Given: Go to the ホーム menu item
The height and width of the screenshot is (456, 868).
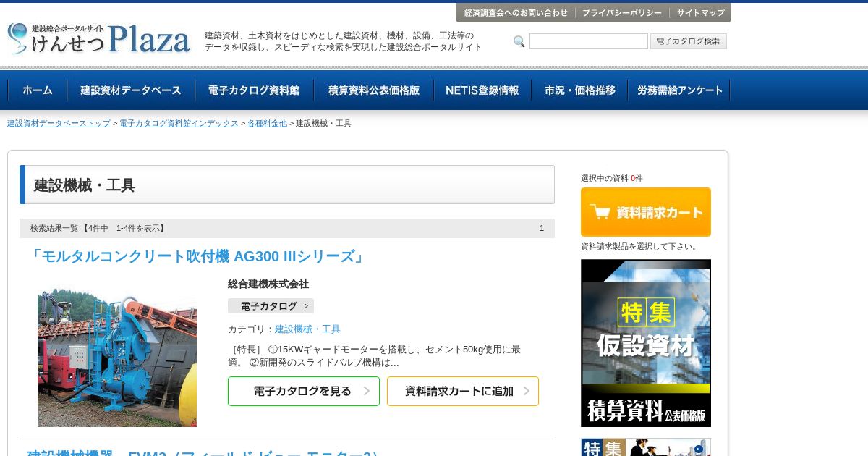Looking at the screenshot, I should (x=37, y=90).
